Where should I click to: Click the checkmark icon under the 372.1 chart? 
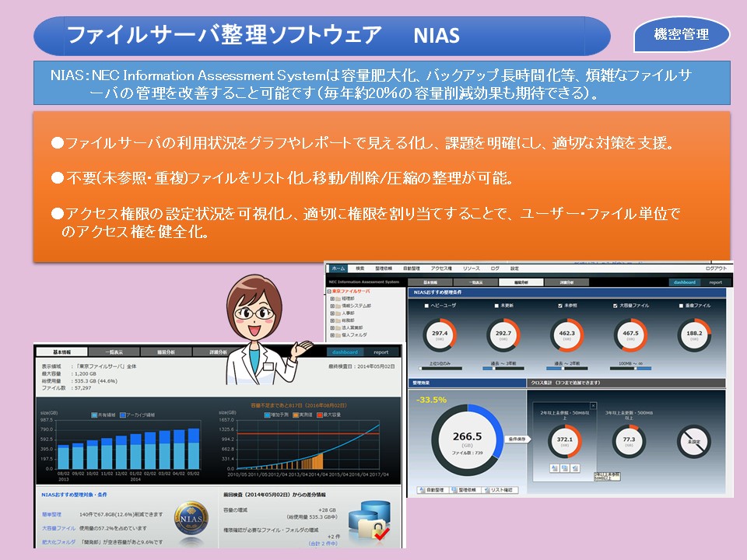pyautogui.click(x=576, y=468)
